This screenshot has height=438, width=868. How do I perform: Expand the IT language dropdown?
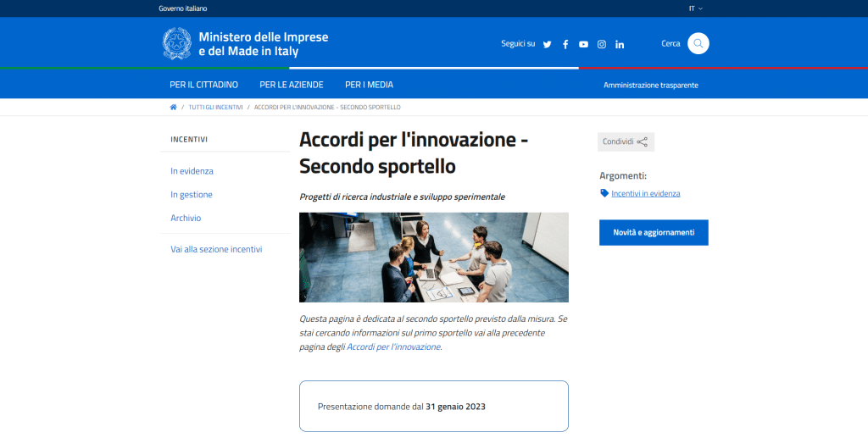pyautogui.click(x=696, y=8)
